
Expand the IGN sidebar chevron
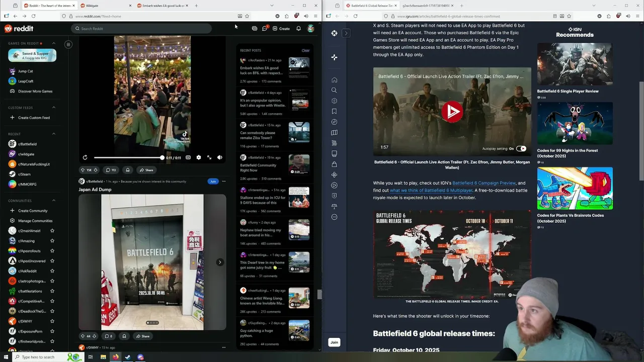coord(346,33)
